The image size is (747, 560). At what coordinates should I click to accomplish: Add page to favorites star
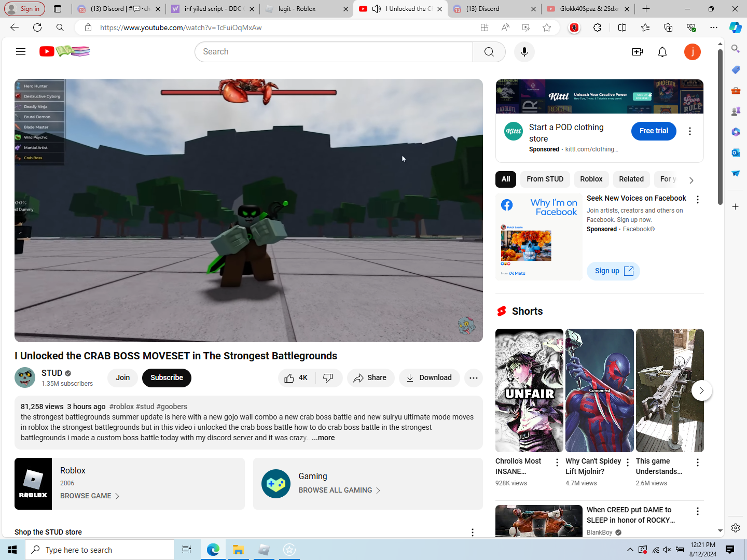(547, 27)
